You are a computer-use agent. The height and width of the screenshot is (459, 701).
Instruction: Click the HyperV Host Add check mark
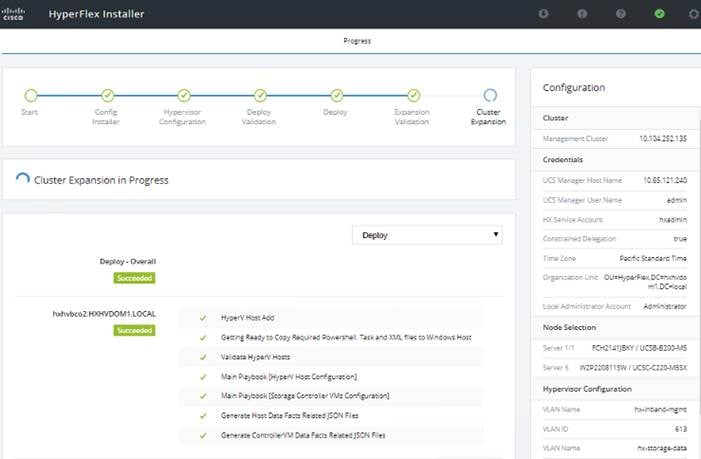tap(202, 317)
